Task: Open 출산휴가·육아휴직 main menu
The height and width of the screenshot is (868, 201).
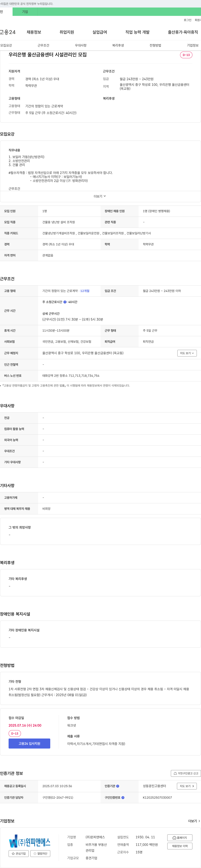Action: point(183,32)
